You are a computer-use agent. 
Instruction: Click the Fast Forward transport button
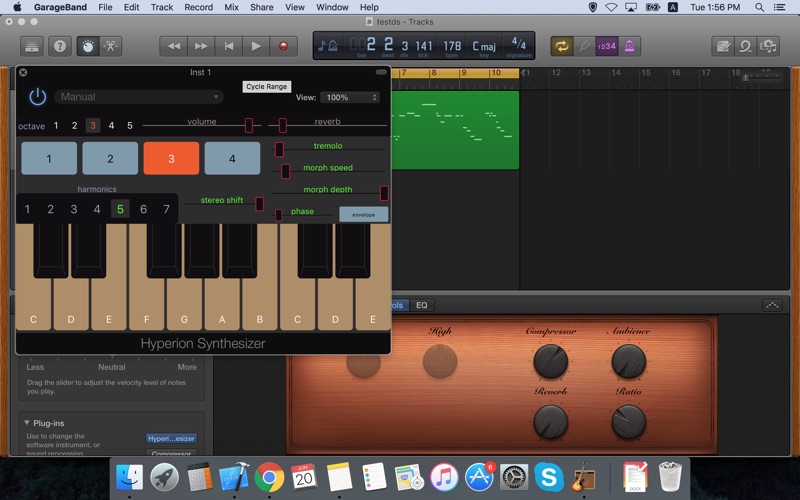[x=201, y=46]
